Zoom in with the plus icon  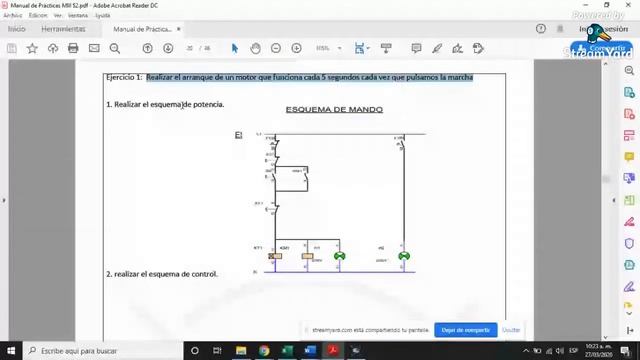click(297, 49)
